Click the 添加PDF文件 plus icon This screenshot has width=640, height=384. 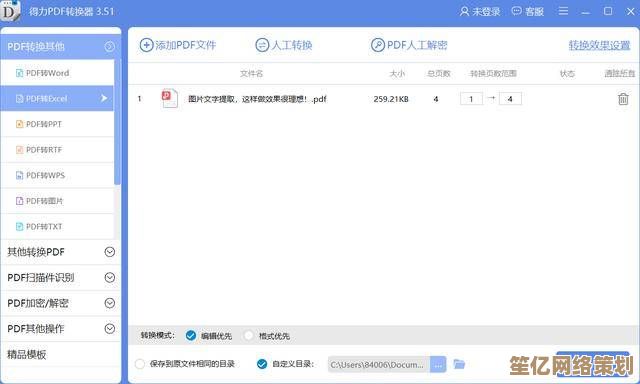(146, 45)
